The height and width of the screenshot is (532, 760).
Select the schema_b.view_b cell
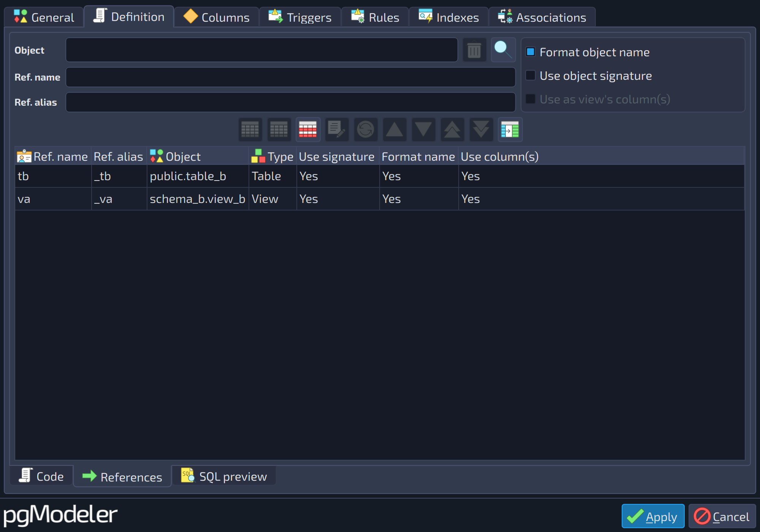(198, 199)
